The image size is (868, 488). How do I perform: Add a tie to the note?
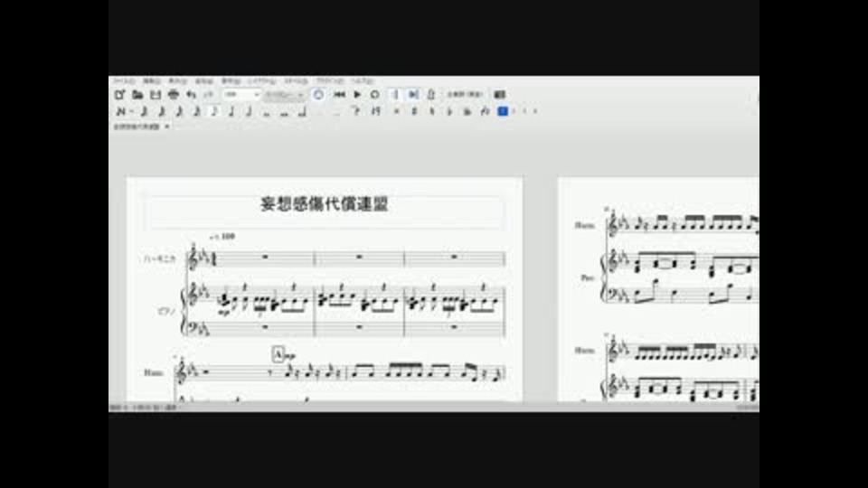tap(356, 111)
